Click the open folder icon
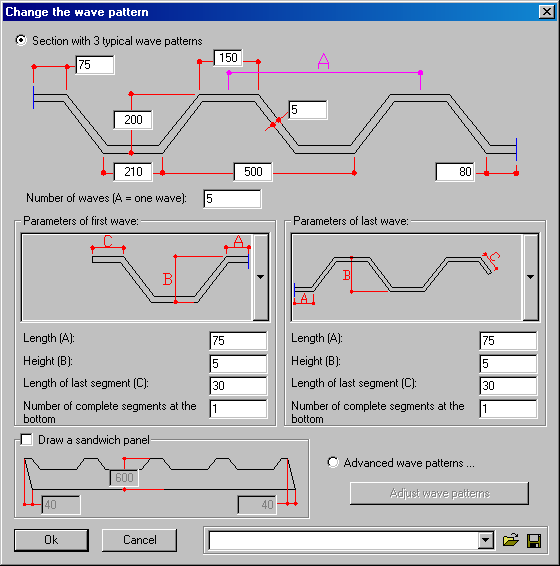Screen dimensions: 560x566 (511, 540)
